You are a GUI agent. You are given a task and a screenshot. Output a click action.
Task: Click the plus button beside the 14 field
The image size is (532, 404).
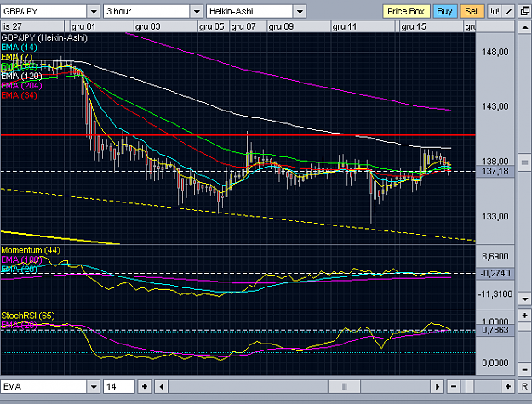point(144,386)
